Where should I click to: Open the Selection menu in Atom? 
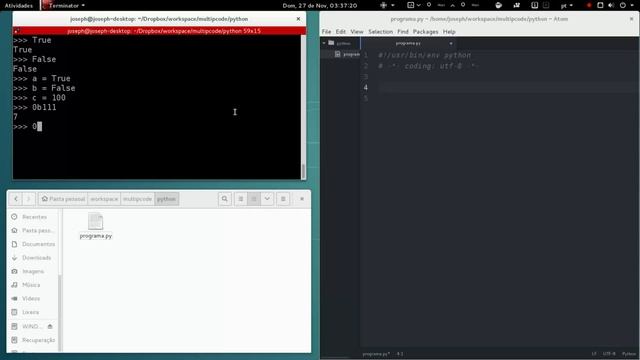tap(380, 31)
